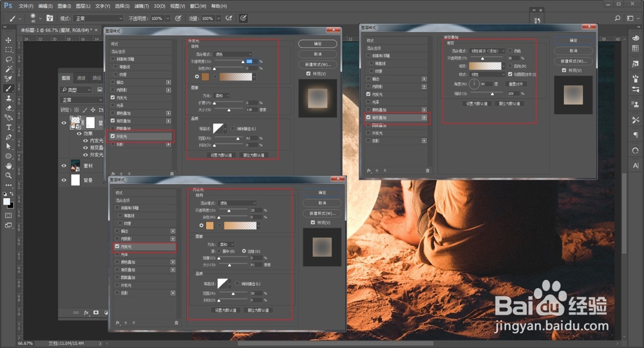
Task: Hide the 背景 layer via eye icon
Action: (x=64, y=180)
